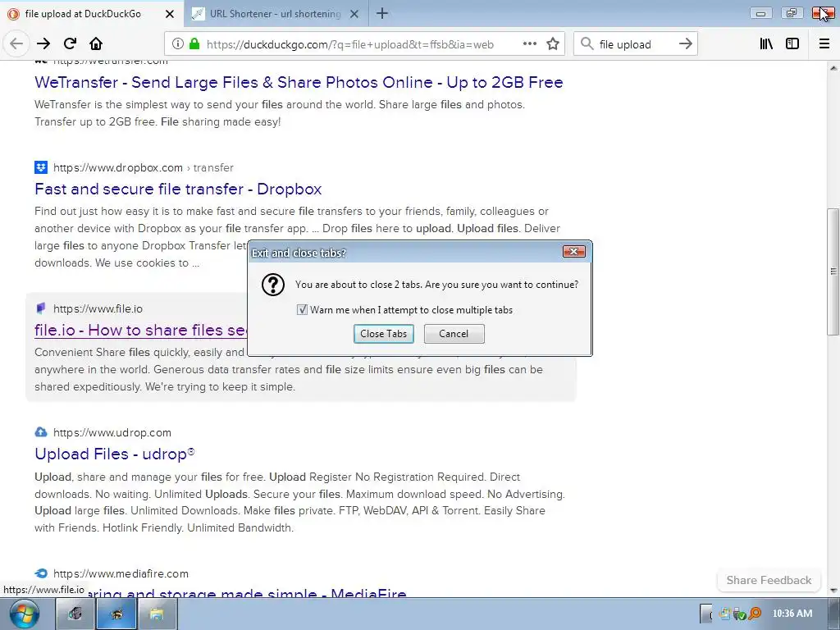Open Upload Files - udrop result
This screenshot has width=840, height=630.
click(115, 454)
